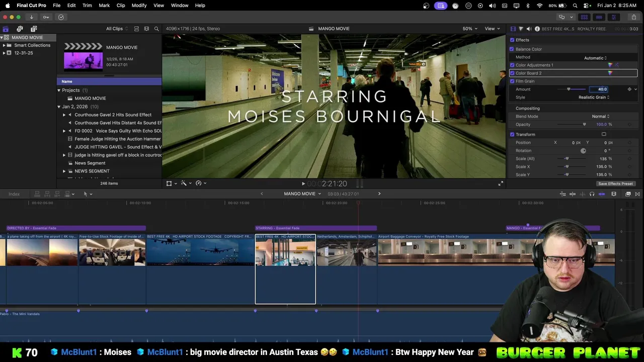This screenshot has width=644, height=362.
Task: Open the Mark menu
Action: 104,6
